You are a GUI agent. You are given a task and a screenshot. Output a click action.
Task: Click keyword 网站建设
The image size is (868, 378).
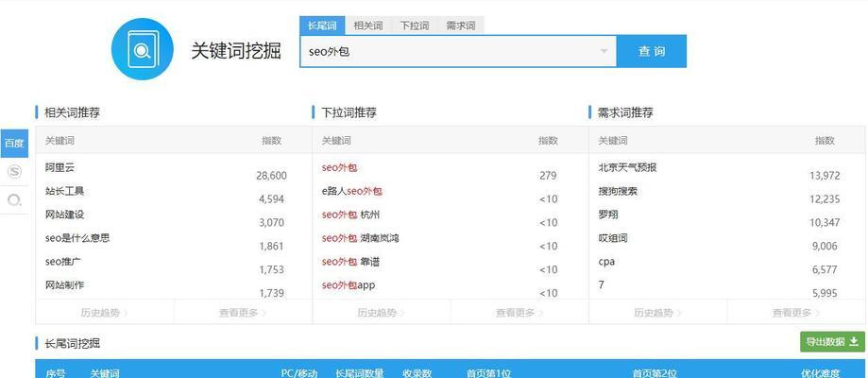(x=65, y=215)
